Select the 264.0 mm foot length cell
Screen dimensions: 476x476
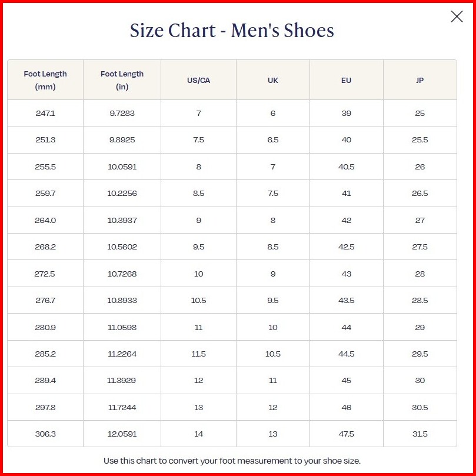pyautogui.click(x=45, y=220)
